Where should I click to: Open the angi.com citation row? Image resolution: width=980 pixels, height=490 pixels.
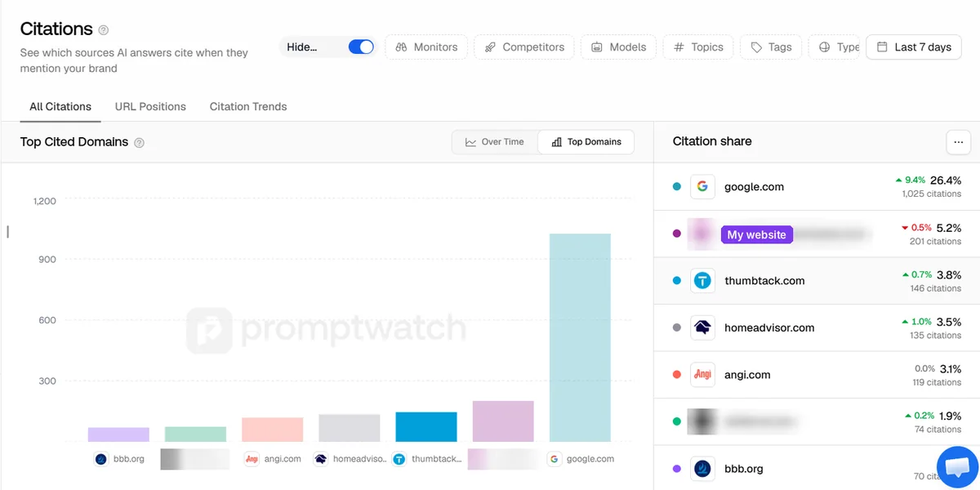point(817,375)
